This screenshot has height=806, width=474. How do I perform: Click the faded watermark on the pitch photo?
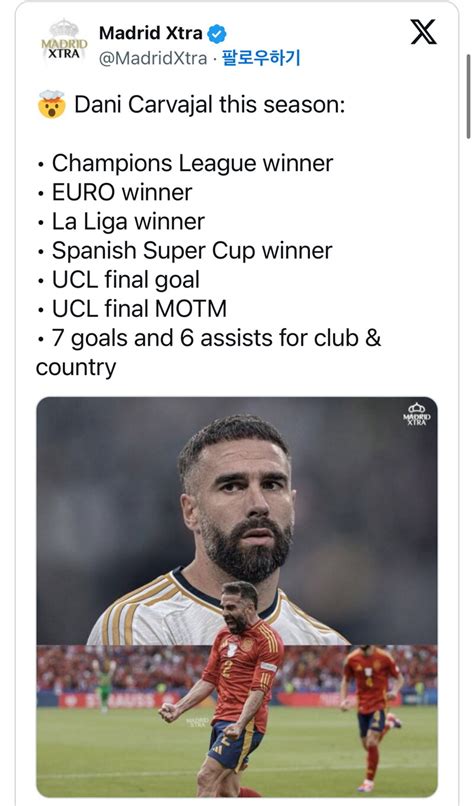pyautogui.click(x=197, y=722)
